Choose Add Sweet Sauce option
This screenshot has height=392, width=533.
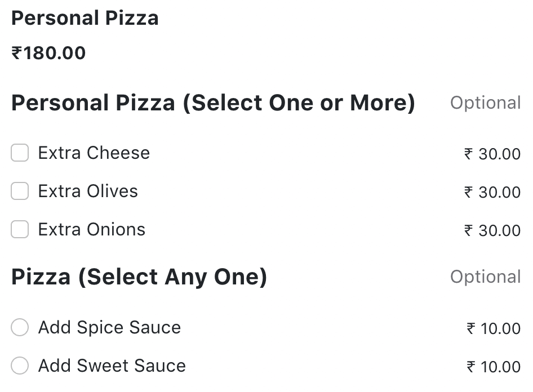(19, 366)
